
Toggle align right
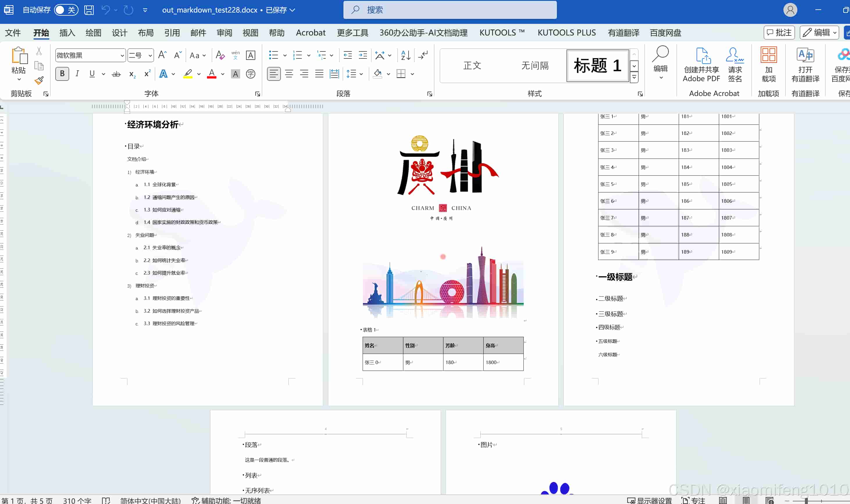coord(304,74)
